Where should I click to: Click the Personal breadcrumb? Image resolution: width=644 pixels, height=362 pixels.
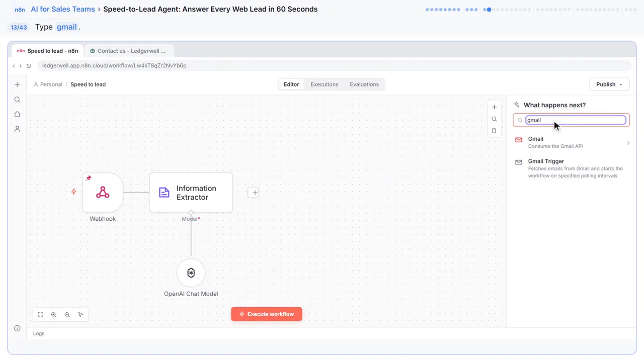[x=48, y=84]
